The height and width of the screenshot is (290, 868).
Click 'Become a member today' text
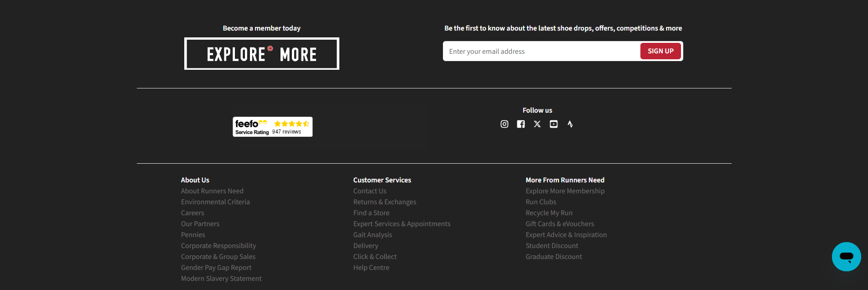[x=262, y=28]
